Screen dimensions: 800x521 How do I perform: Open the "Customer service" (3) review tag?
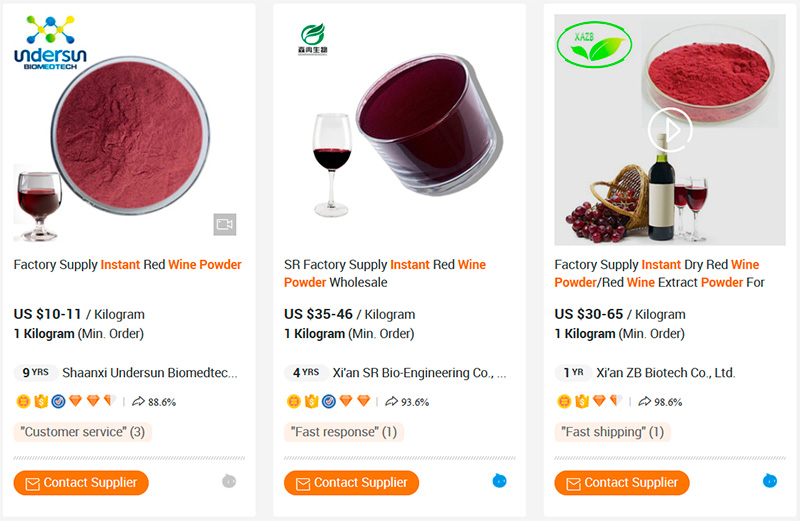point(83,432)
